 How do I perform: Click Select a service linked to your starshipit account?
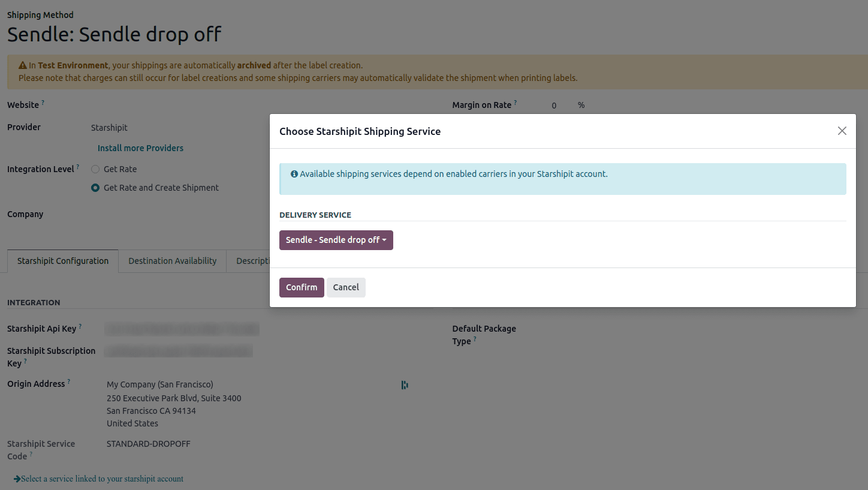(x=102, y=478)
